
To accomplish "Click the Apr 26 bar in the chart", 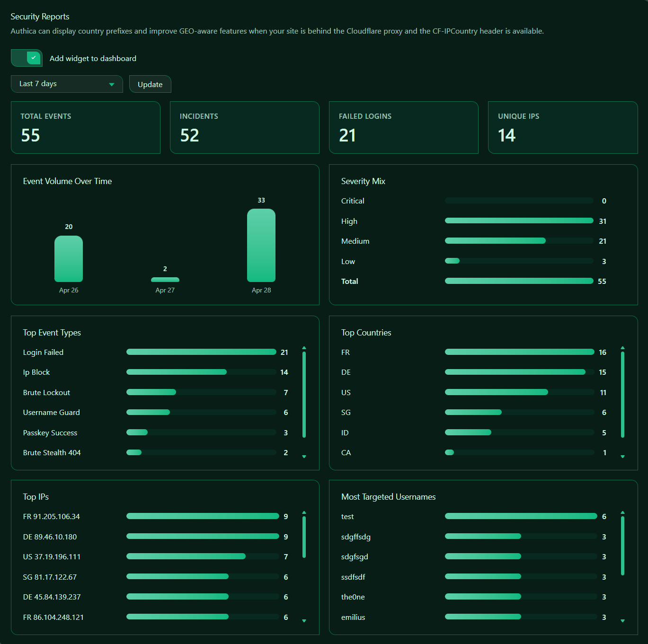I will (69, 259).
